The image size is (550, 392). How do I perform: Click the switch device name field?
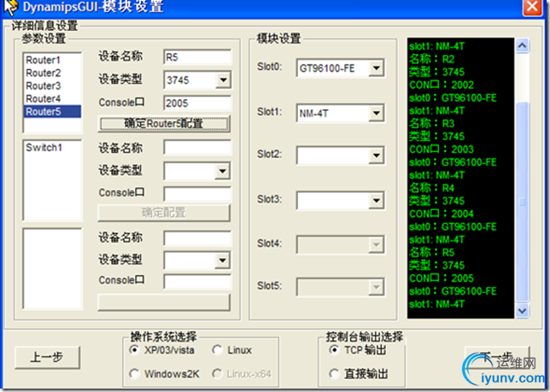point(197,148)
